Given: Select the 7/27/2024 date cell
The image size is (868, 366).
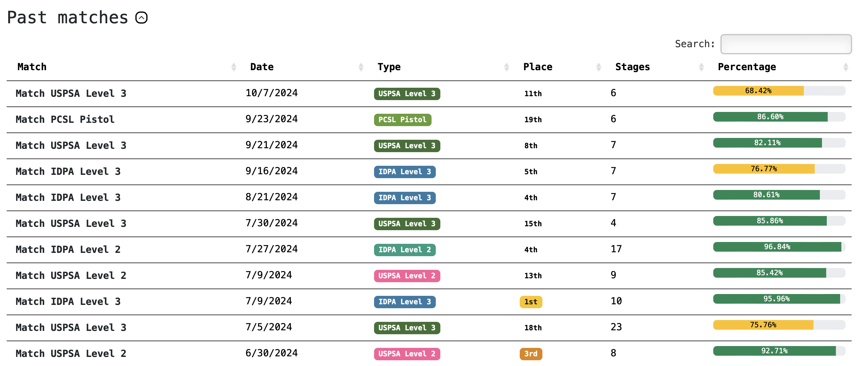Looking at the screenshot, I should click(272, 249).
